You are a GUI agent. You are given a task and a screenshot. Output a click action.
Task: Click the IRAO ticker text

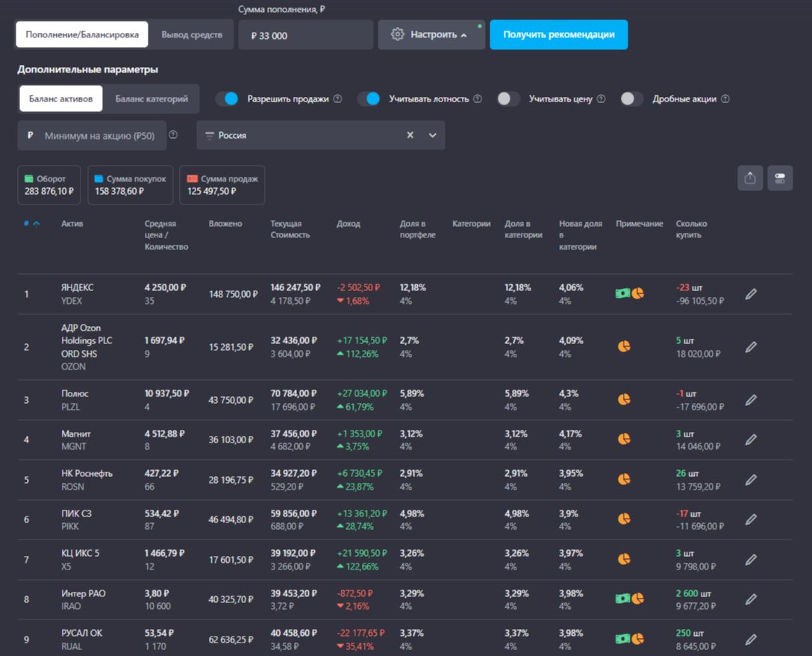tap(71, 606)
